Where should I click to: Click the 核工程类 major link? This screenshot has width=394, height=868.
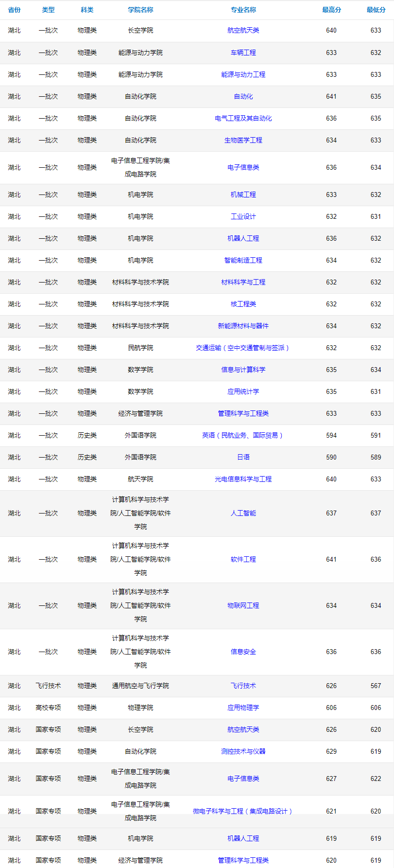tap(243, 304)
